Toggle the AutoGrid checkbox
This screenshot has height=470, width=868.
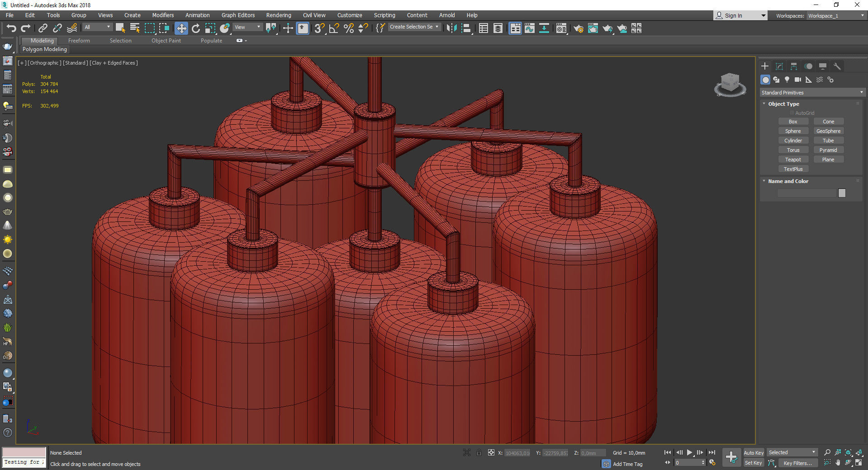pos(792,113)
